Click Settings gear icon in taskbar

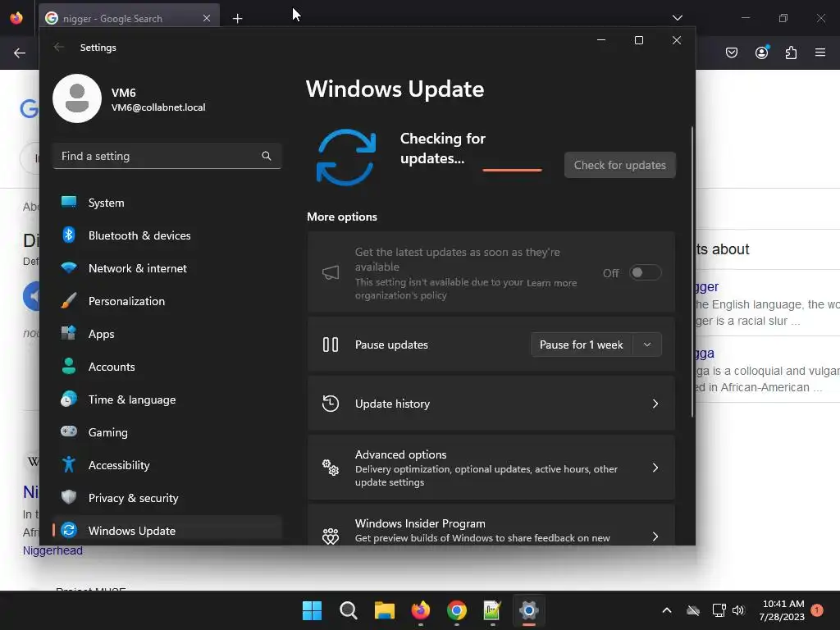[x=529, y=610]
